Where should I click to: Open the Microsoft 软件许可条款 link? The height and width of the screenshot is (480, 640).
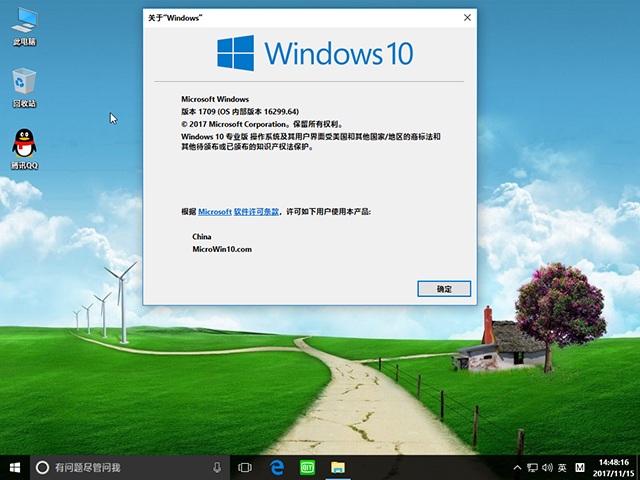click(238, 211)
